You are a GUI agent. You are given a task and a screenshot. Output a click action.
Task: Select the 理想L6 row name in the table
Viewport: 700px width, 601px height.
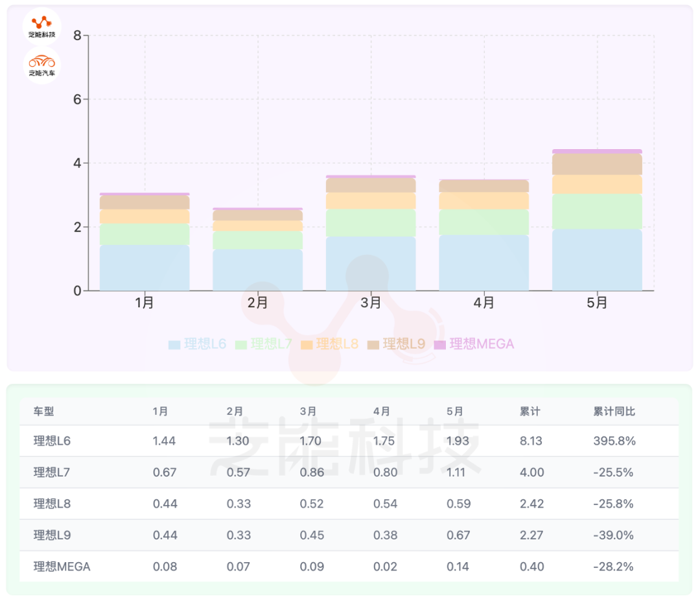coord(52,441)
